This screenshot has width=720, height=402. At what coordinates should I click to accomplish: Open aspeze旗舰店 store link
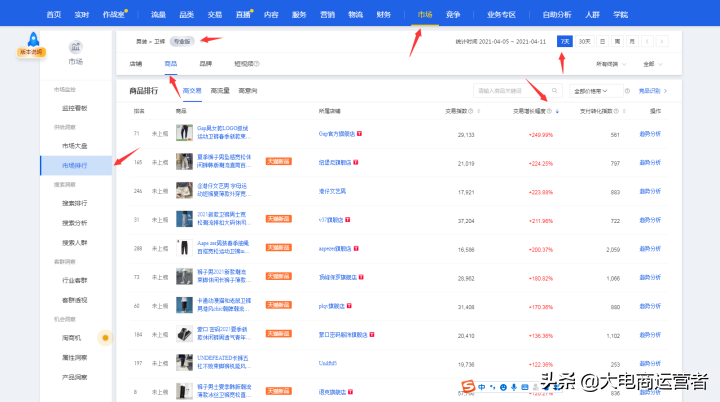(x=335, y=249)
